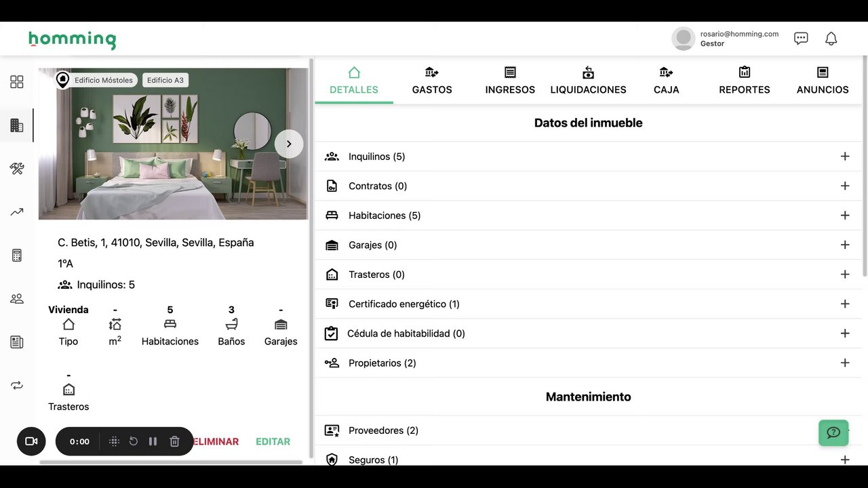This screenshot has width=868, height=488.
Task: Click the recorder drag-handle dots icon
Action: coord(115,441)
